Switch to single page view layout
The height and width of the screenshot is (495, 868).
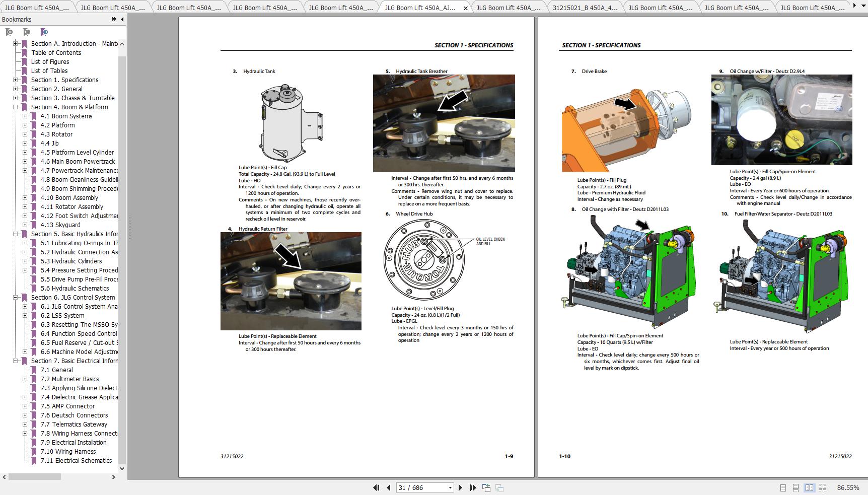pos(783,487)
